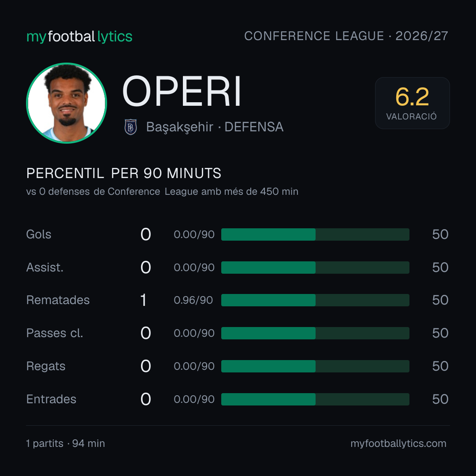The width and height of the screenshot is (476, 476).
Task: Click the Rematades percentile bar
Action: click(315, 300)
